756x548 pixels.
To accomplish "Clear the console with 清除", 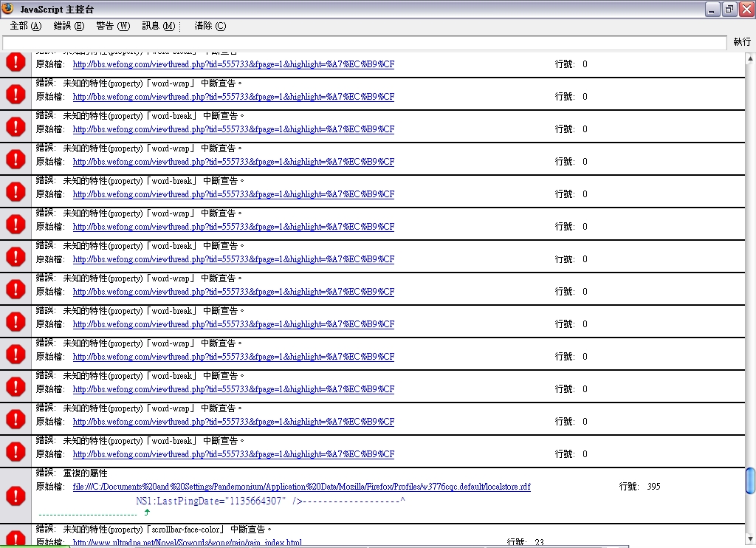I will pyautogui.click(x=210, y=26).
